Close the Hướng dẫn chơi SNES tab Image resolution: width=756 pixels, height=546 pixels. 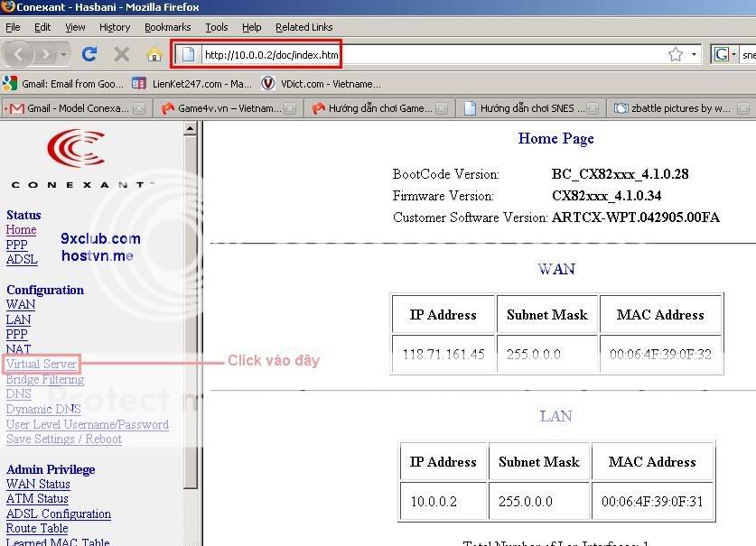point(593,108)
